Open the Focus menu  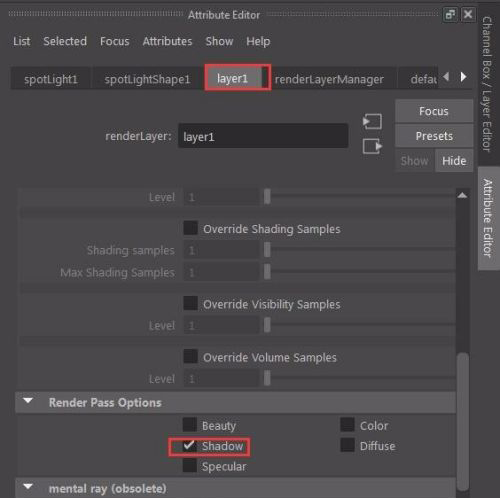115,41
